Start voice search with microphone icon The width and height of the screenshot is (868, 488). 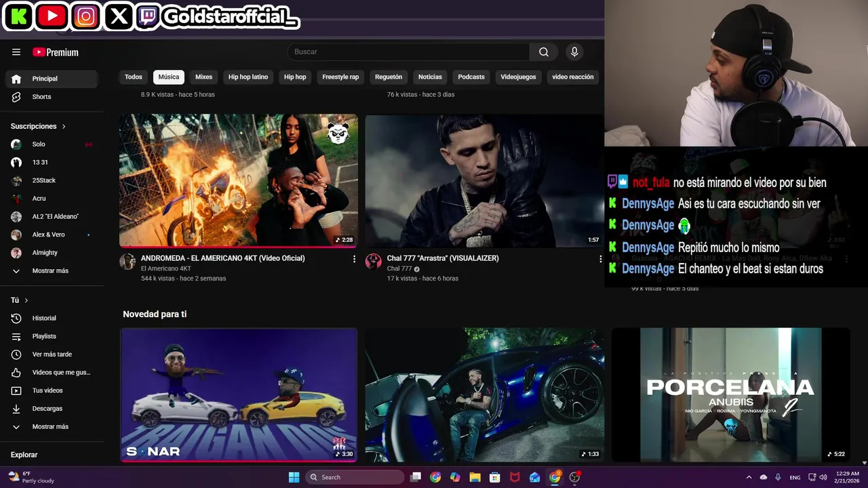point(574,52)
